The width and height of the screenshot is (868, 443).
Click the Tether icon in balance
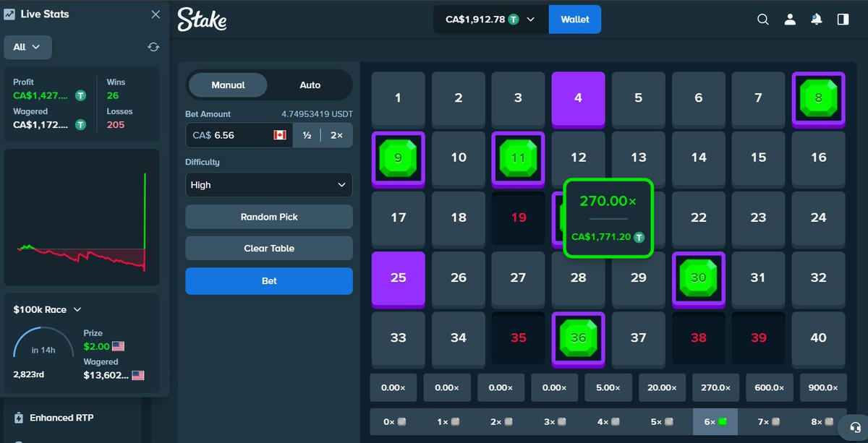514,20
